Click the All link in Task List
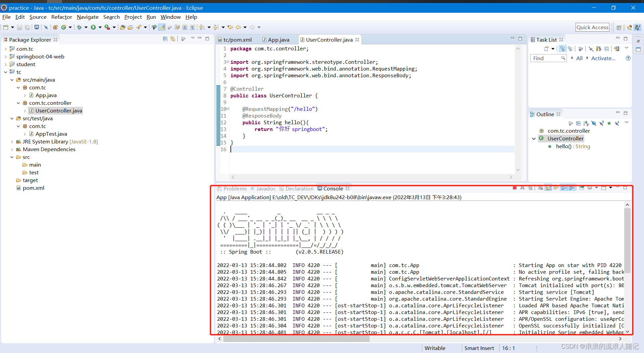 (x=579, y=58)
